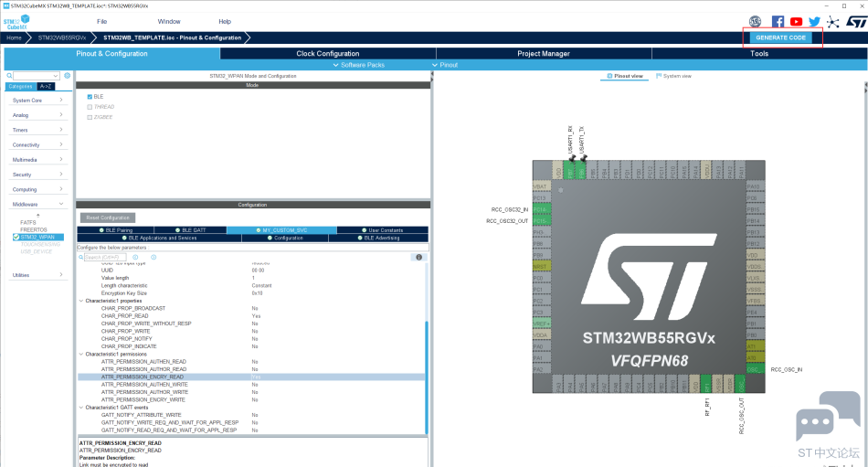Open the File menu
The width and height of the screenshot is (868, 467).
coord(101,22)
